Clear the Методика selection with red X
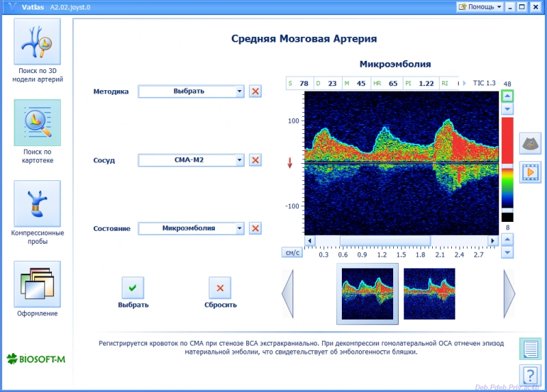This screenshot has width=547, height=392. pyautogui.click(x=255, y=92)
